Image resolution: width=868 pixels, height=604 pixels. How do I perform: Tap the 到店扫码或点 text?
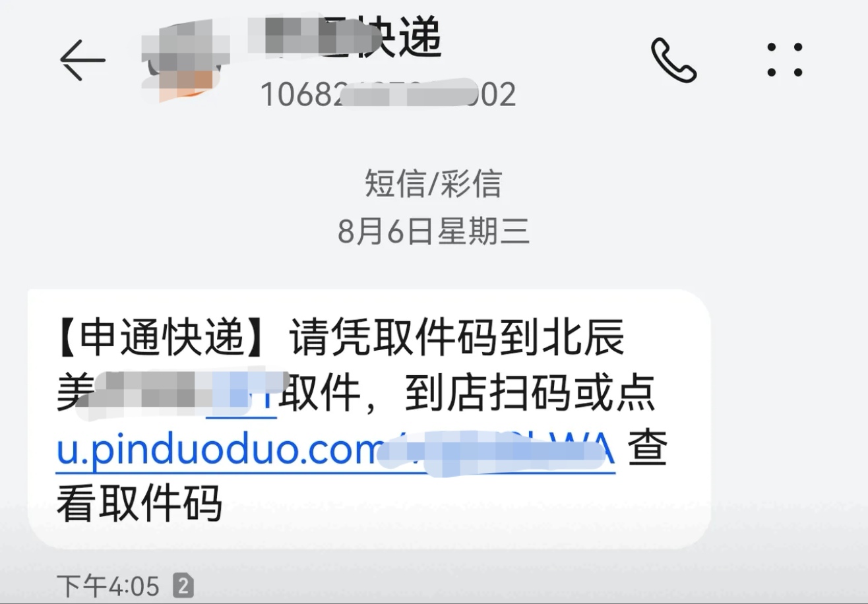point(530,395)
